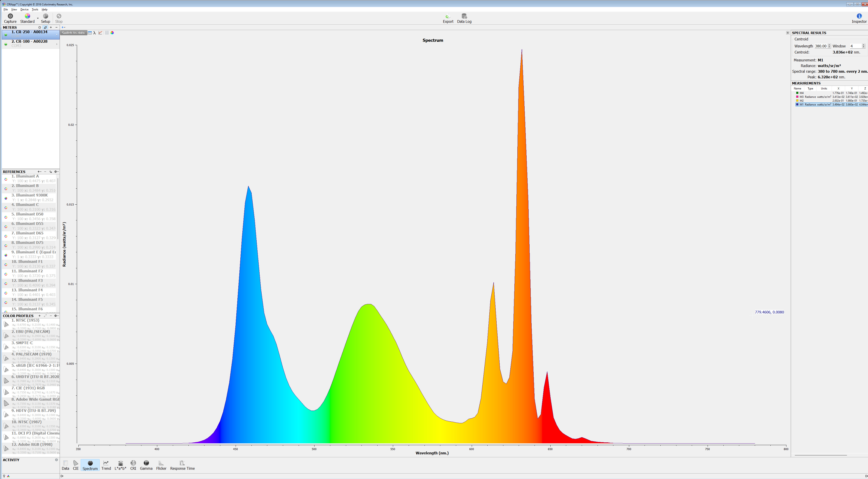Click the color wheel eye icon
The height and width of the screenshot is (479, 868).
click(112, 33)
